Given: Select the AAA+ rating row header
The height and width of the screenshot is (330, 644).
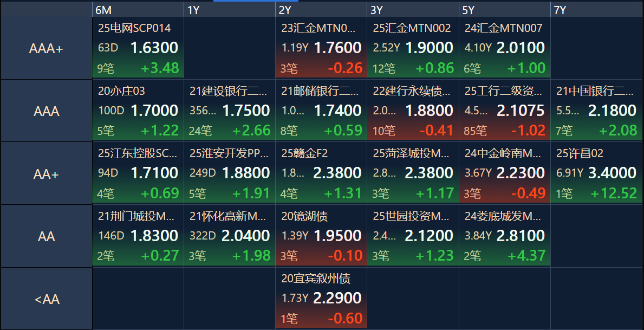Looking at the screenshot, I should click(46, 48).
